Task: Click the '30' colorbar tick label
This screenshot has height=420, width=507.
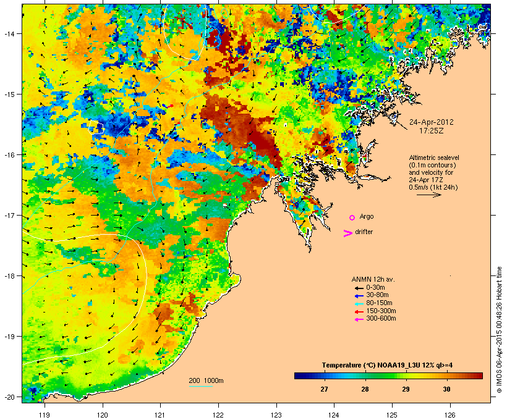Action: (446, 389)
